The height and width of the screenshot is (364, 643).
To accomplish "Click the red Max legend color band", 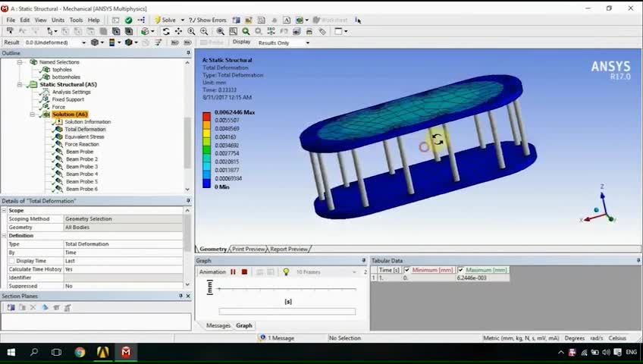I will click(206, 115).
